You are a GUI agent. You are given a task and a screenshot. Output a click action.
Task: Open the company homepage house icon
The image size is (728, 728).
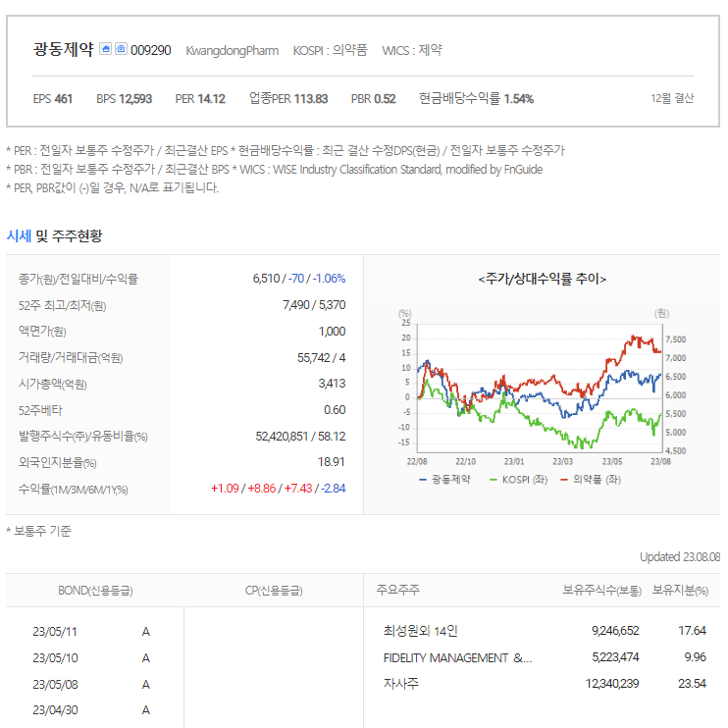(x=106, y=49)
